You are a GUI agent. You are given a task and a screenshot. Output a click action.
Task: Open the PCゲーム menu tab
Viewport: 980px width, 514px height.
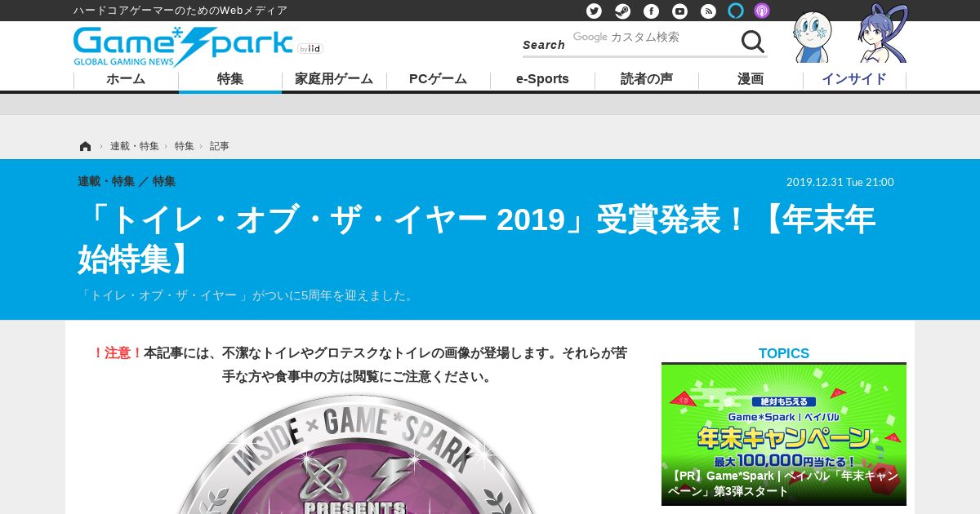(439, 79)
